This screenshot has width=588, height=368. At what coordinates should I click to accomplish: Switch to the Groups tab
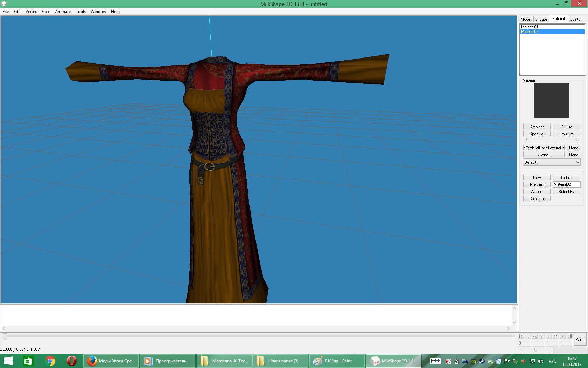(x=541, y=19)
